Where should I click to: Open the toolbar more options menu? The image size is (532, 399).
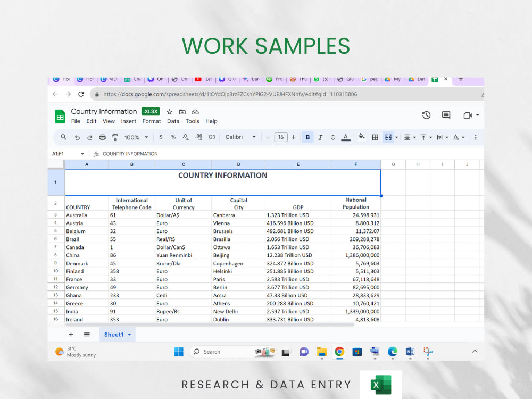476,137
